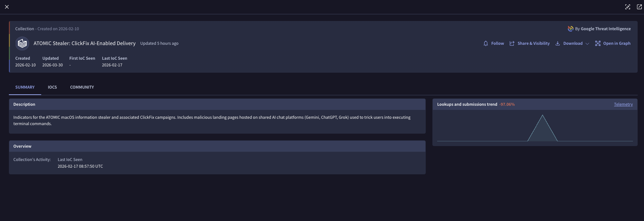Click the trend chart peak
The height and width of the screenshot is (221, 644).
point(542,115)
